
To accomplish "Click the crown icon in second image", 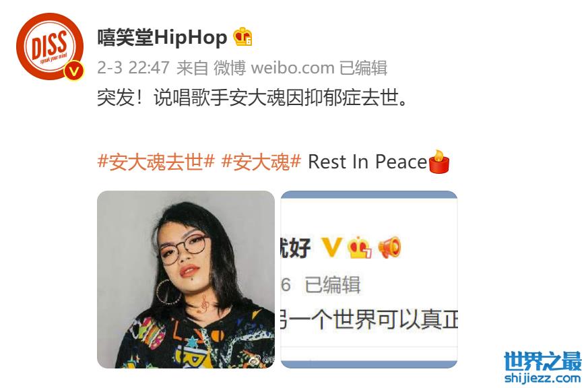I will tap(359, 247).
